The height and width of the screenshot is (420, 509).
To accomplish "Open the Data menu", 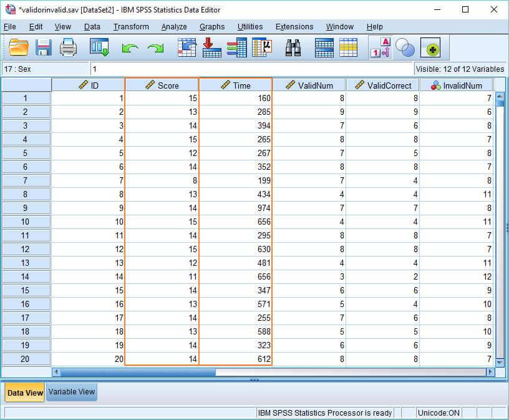I will tap(92, 27).
